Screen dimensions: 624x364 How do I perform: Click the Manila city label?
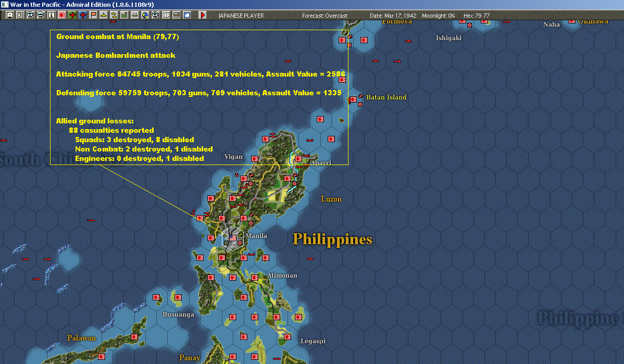256,236
